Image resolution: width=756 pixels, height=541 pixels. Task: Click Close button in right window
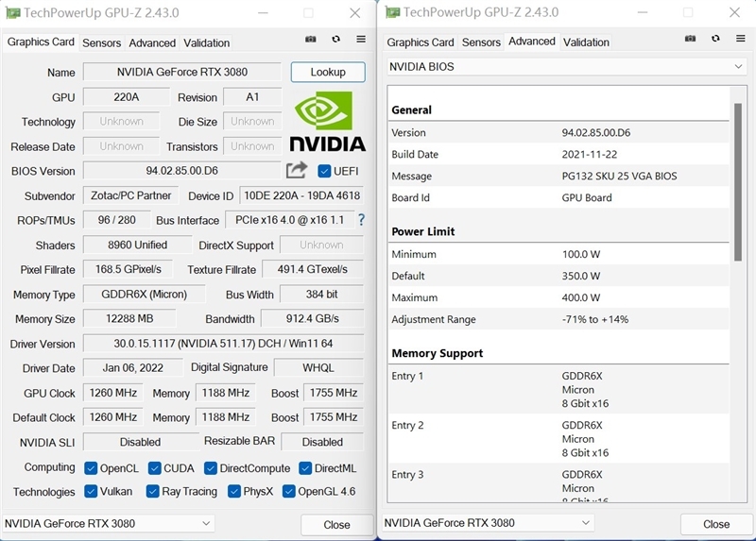click(x=716, y=524)
